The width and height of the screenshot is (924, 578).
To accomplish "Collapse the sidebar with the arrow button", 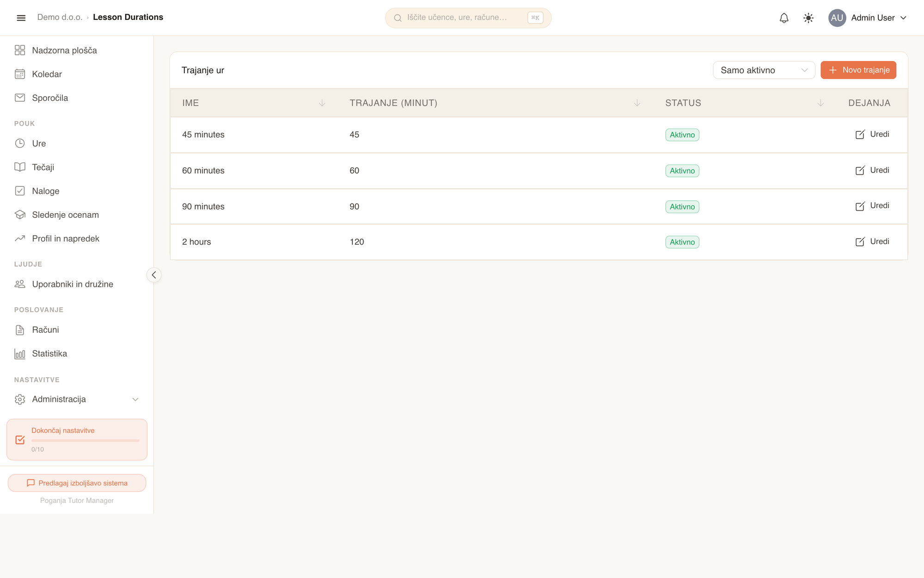I will (154, 275).
